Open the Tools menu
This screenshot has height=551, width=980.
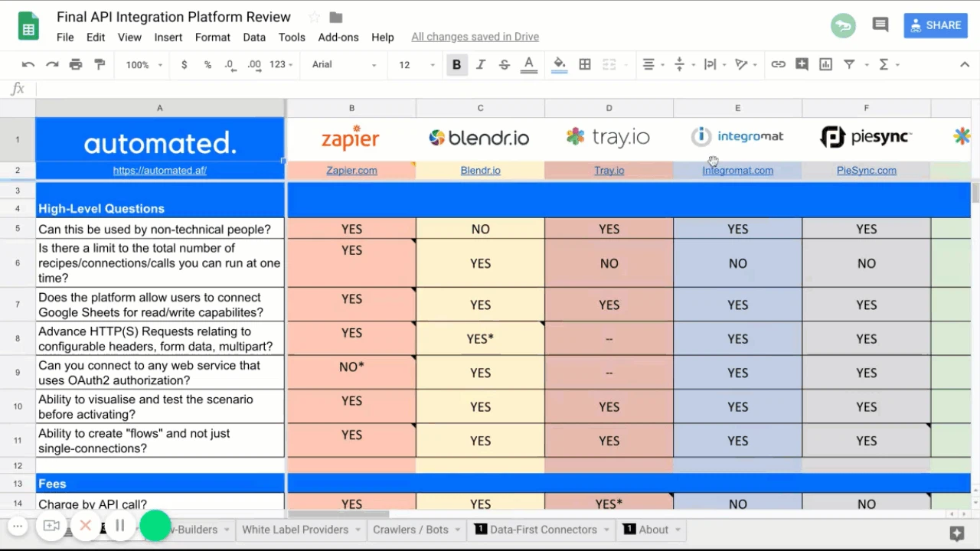click(x=292, y=37)
